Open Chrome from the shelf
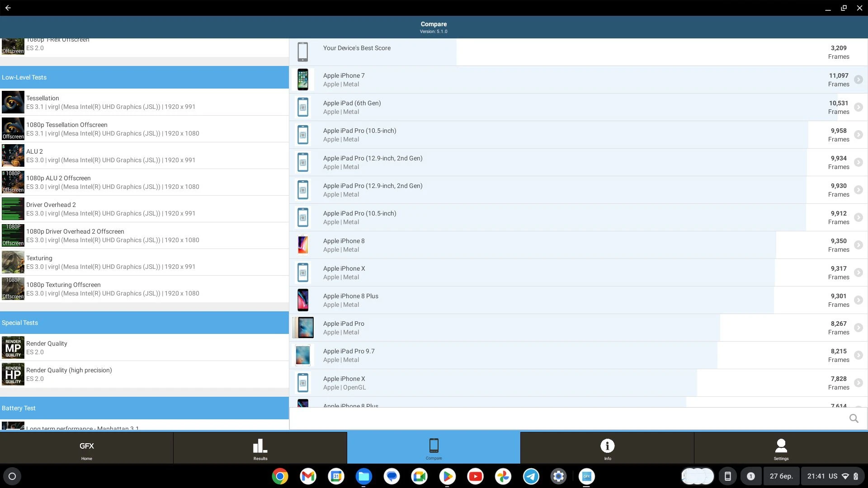 click(x=280, y=476)
